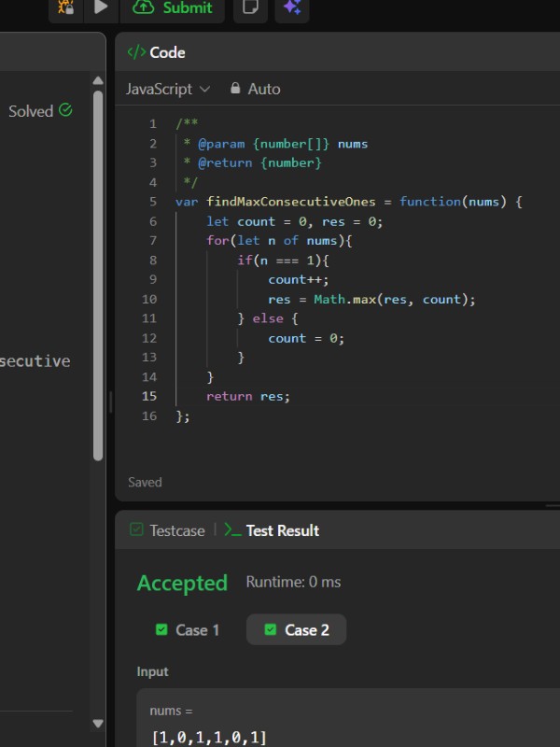Screen dimensions: 560x747
Task: Open the JavaScript language dropdown
Action: (168, 89)
